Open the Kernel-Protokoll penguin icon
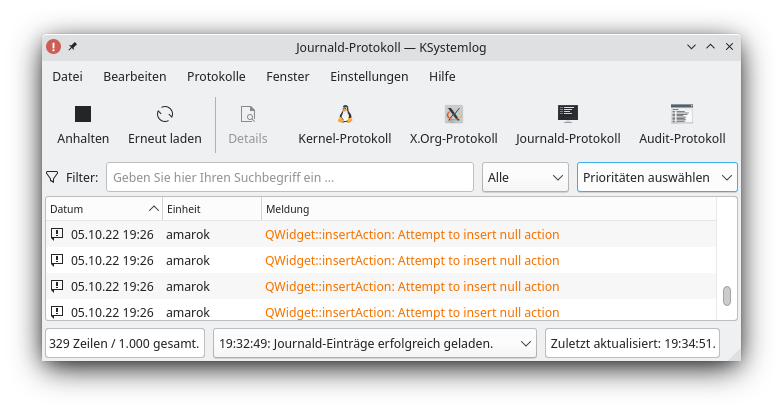The width and height of the screenshot is (783, 411). tap(345, 114)
